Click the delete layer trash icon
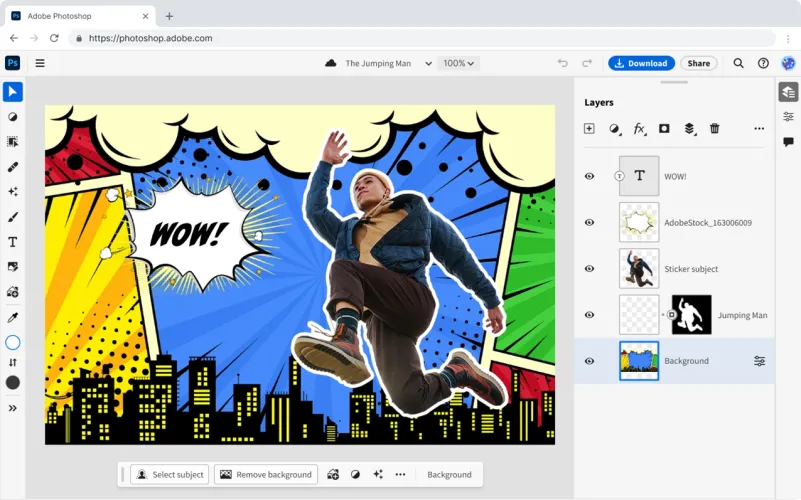Viewport: 801px width, 500px height. point(714,129)
